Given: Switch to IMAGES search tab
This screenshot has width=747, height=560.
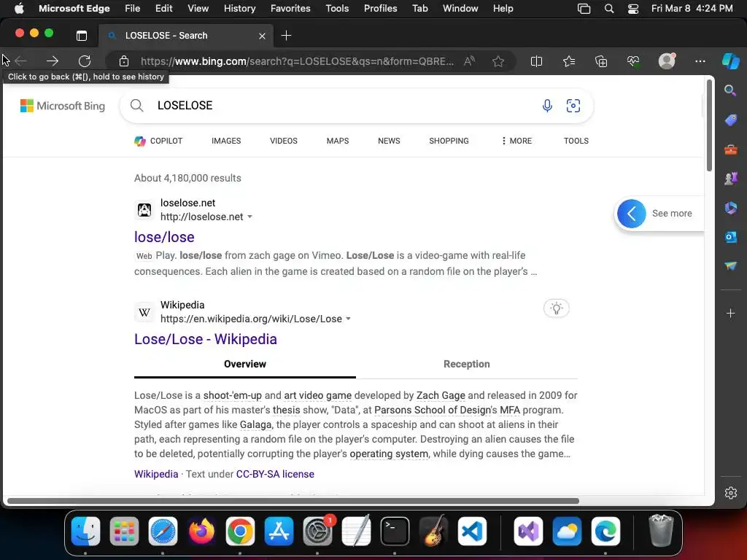Looking at the screenshot, I should 226,141.
